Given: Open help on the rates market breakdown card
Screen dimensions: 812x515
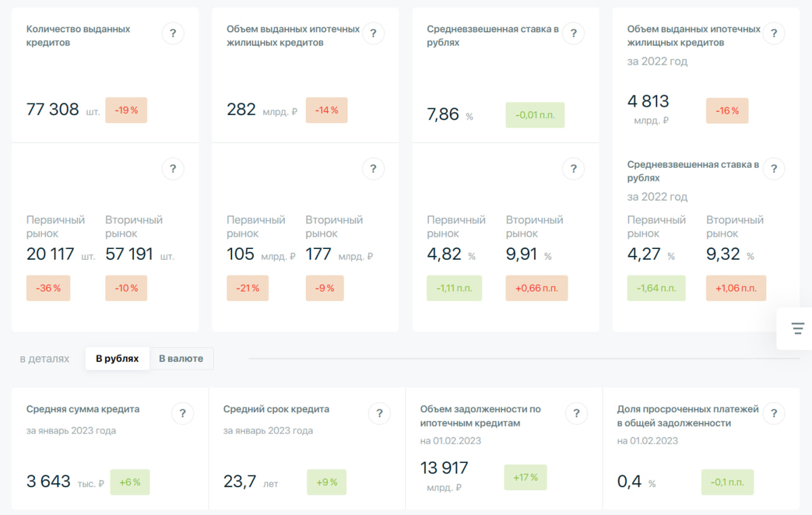Looking at the screenshot, I should pyautogui.click(x=573, y=169).
